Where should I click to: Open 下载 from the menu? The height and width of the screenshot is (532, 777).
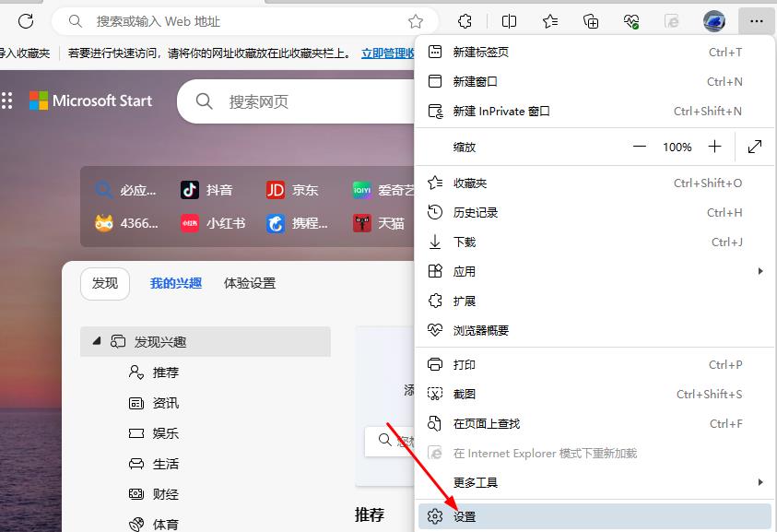pyautogui.click(x=595, y=242)
